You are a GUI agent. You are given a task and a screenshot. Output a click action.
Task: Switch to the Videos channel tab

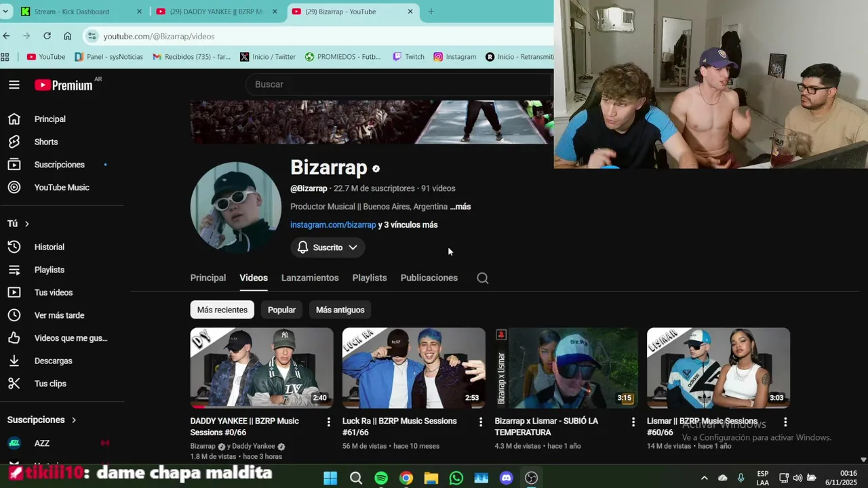[254, 278]
